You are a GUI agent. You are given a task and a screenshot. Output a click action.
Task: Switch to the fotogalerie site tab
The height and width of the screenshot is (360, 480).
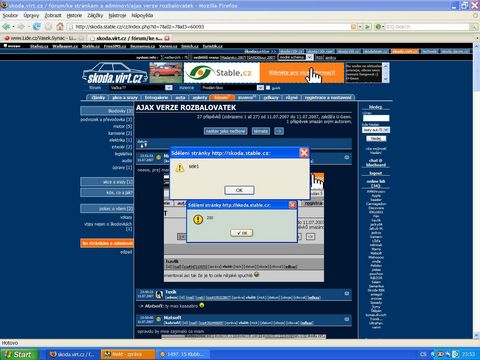[156, 97]
